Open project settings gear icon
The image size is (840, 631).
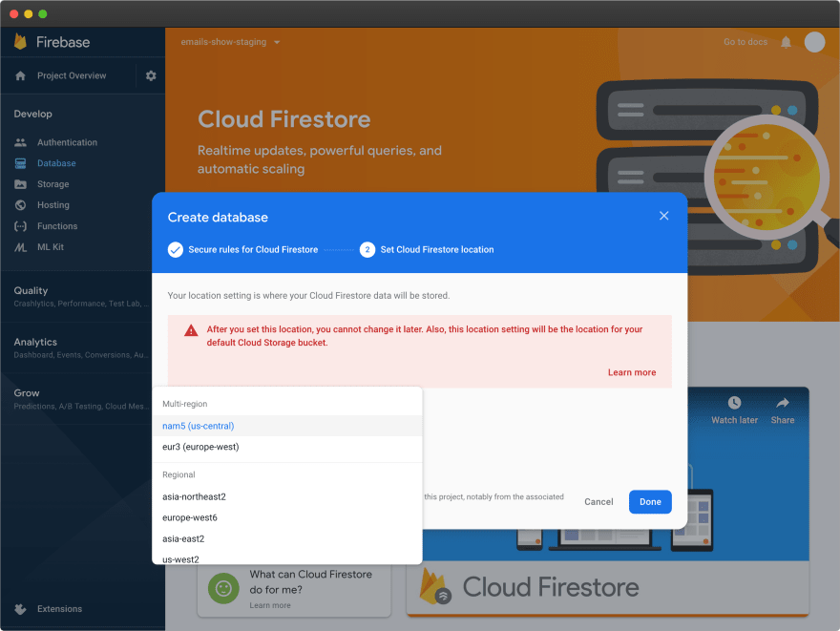coord(151,76)
